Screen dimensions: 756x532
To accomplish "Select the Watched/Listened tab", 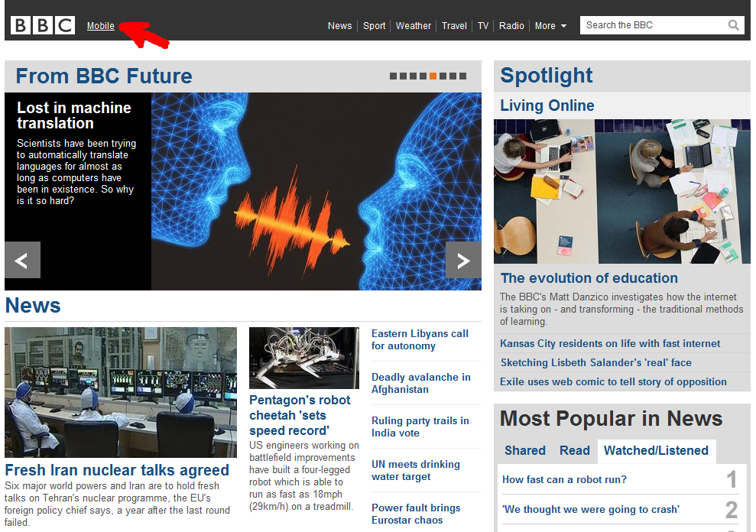I will 656,450.
